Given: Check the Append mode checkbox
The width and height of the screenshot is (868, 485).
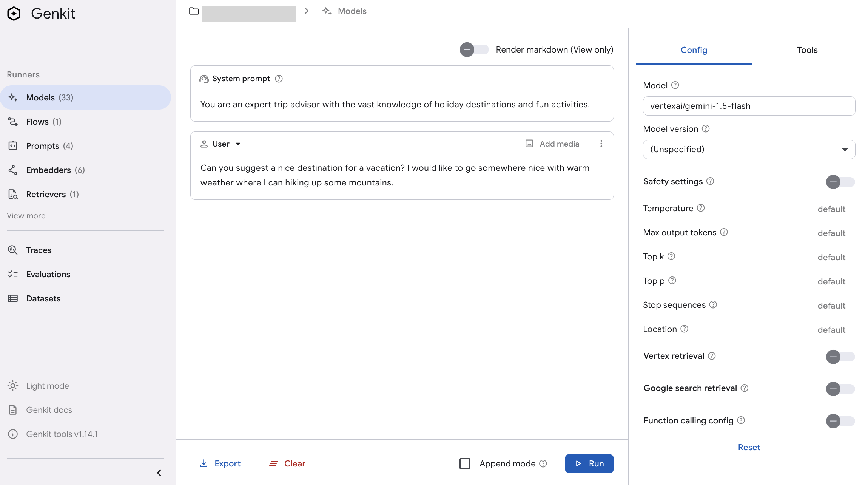Looking at the screenshot, I should 465,463.
